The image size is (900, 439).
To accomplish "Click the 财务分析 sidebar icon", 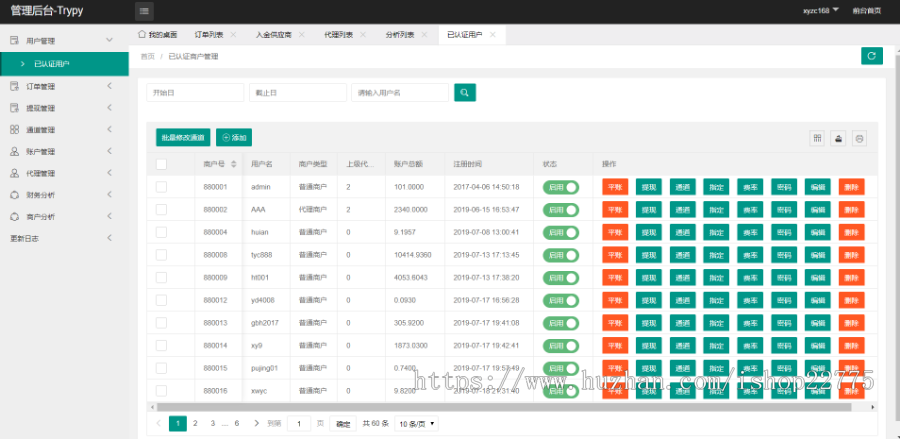I will (15, 195).
